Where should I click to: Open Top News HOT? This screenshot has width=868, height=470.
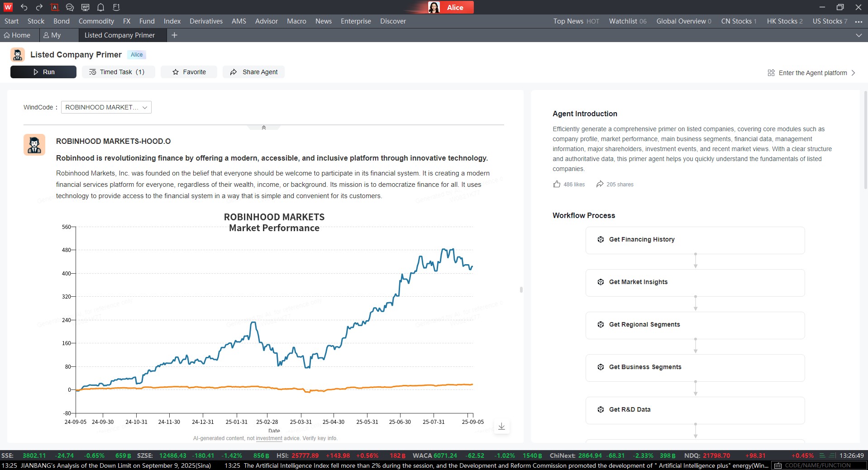576,21
